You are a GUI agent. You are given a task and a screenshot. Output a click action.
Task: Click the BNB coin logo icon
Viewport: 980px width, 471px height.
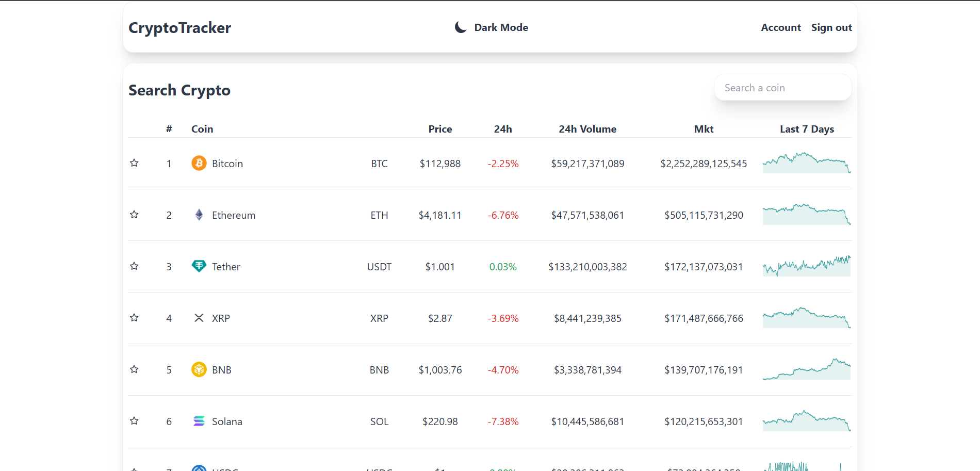199,369
